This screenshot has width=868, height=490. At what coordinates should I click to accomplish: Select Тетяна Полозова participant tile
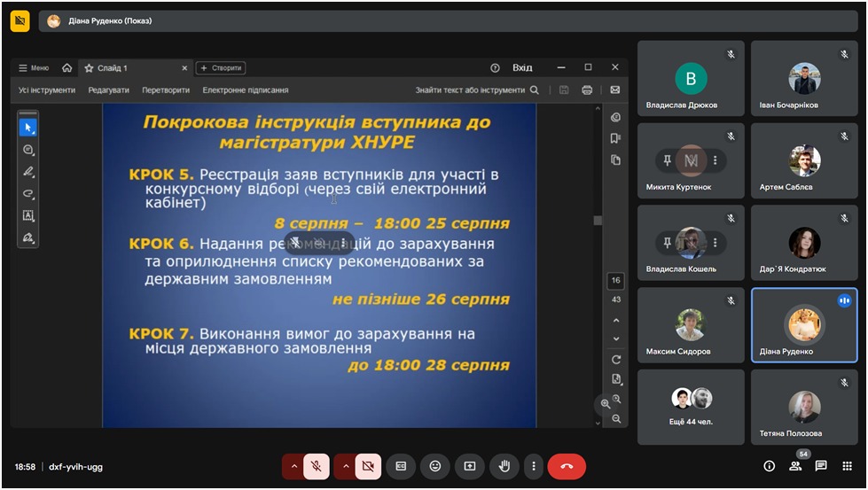pos(804,407)
